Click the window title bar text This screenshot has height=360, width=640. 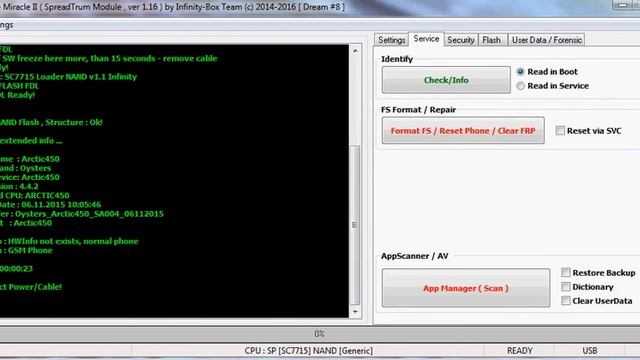173,7
